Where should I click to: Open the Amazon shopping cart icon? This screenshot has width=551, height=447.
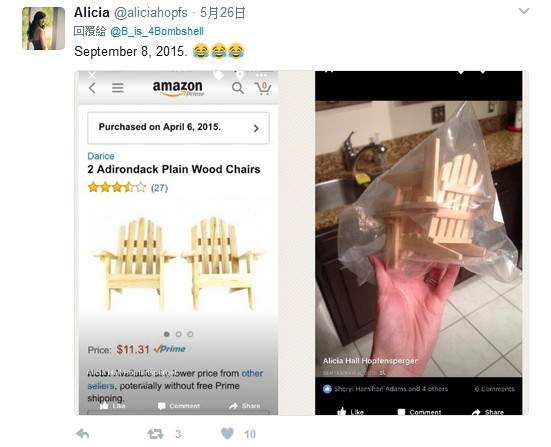263,88
